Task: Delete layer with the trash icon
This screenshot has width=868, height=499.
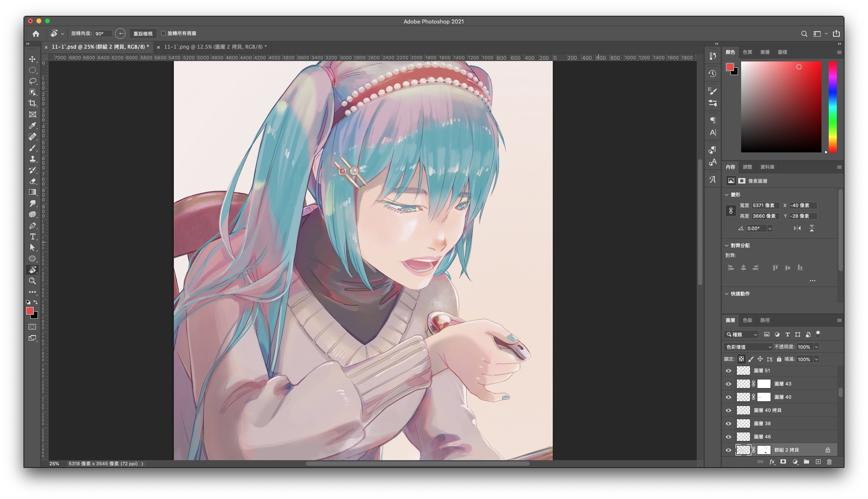Action: [829, 462]
